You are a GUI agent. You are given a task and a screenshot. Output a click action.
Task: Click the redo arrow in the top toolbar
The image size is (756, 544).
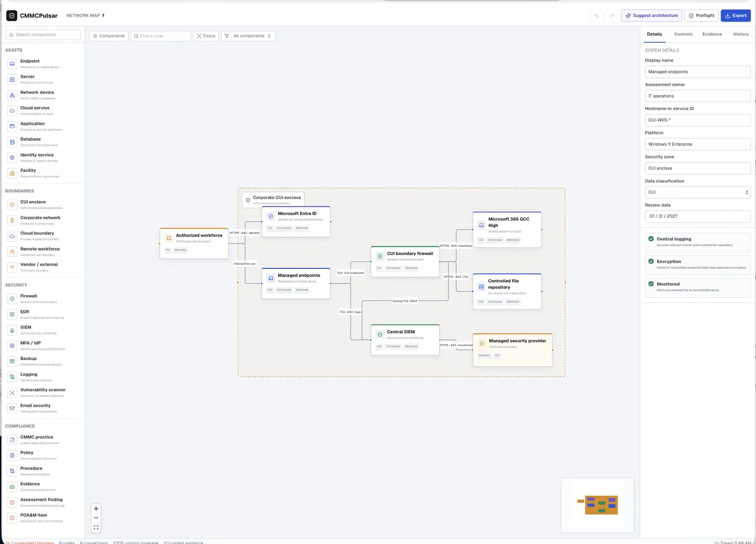(612, 16)
